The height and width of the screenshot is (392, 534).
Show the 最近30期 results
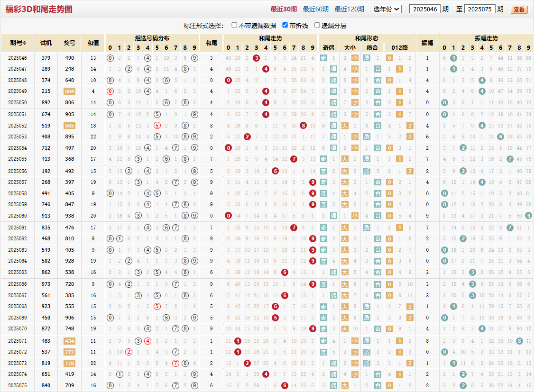[x=284, y=9]
